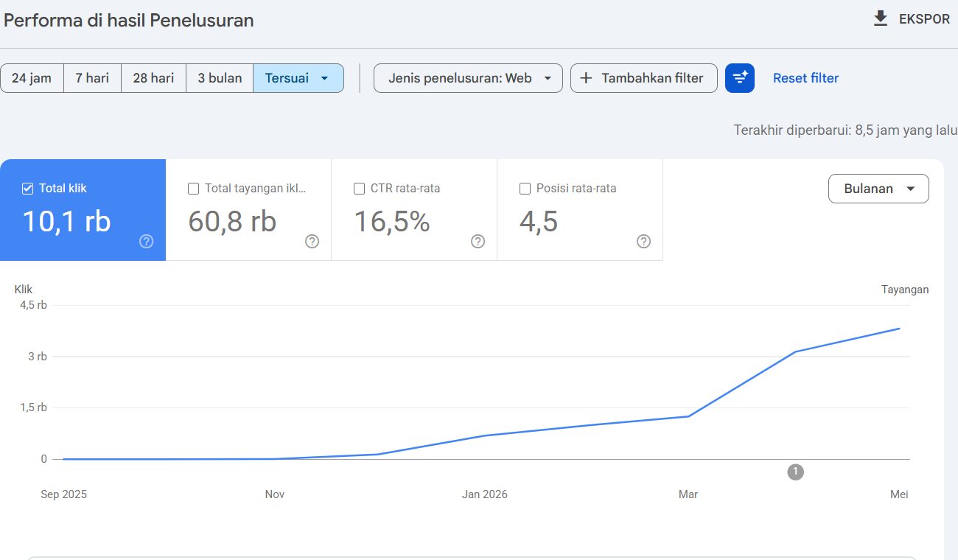Click the 1,5 rb axis label
The width and height of the screenshot is (958, 560).
pos(34,407)
